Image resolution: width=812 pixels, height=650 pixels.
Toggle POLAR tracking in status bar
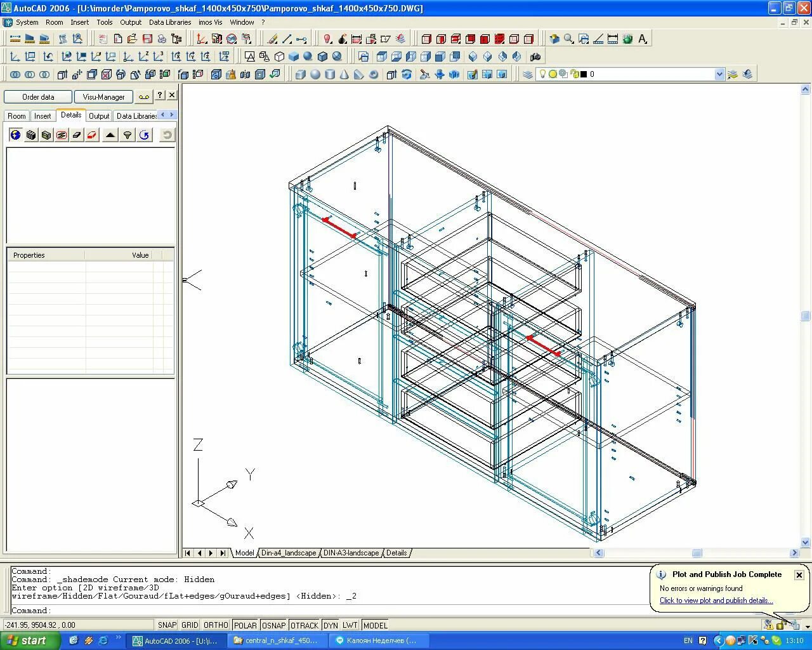(x=245, y=625)
